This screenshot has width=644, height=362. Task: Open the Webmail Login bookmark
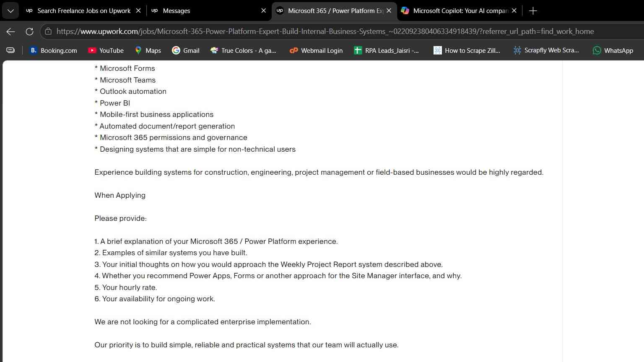(x=316, y=50)
